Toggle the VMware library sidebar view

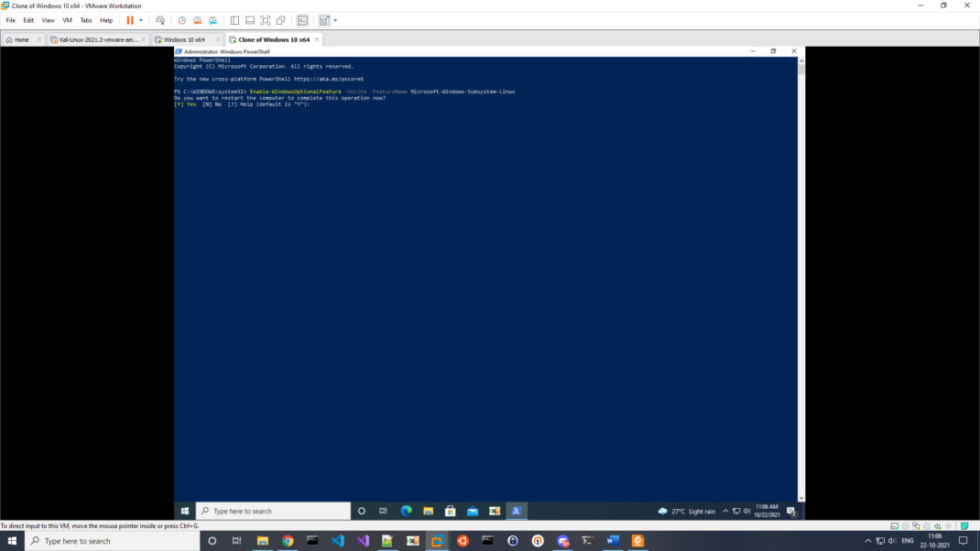[x=234, y=21]
